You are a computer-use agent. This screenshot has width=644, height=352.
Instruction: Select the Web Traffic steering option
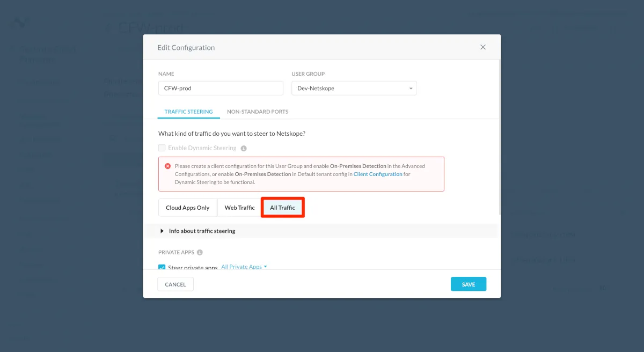239,208
